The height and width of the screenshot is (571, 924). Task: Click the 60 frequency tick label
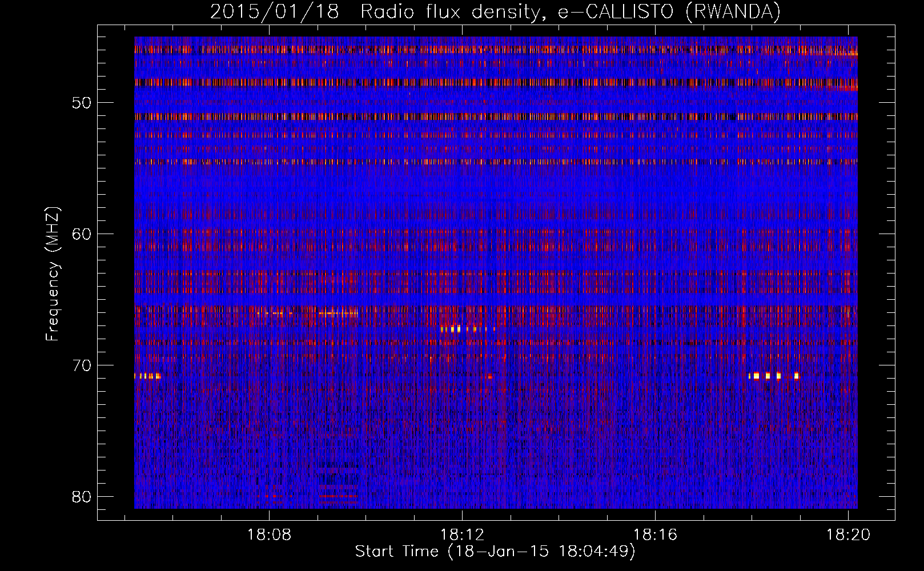82,234
